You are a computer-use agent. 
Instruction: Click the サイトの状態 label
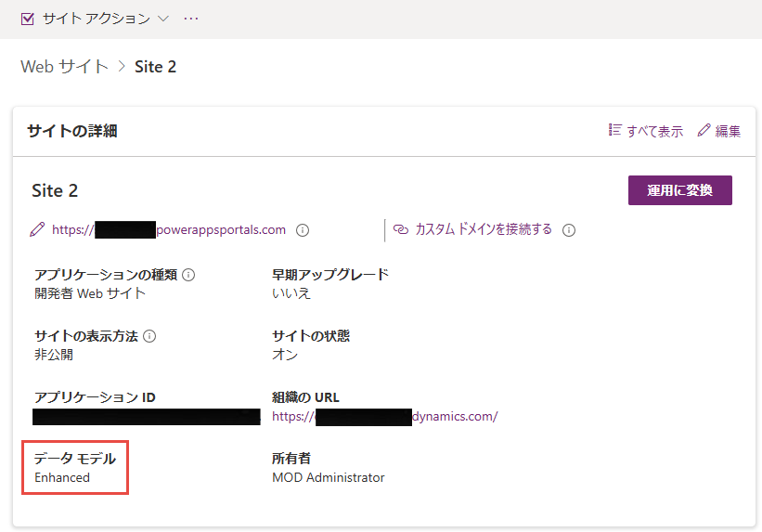pos(311,336)
